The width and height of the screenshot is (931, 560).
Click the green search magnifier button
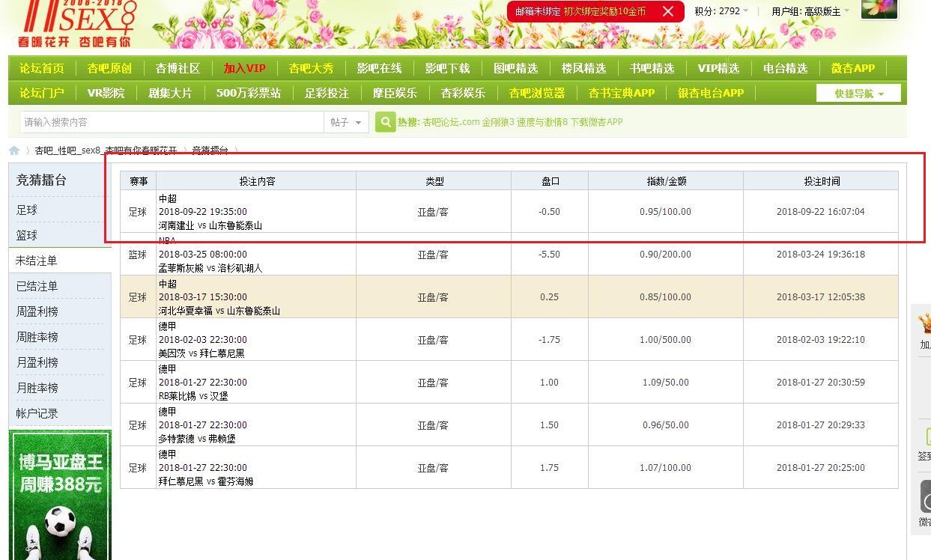[385, 122]
